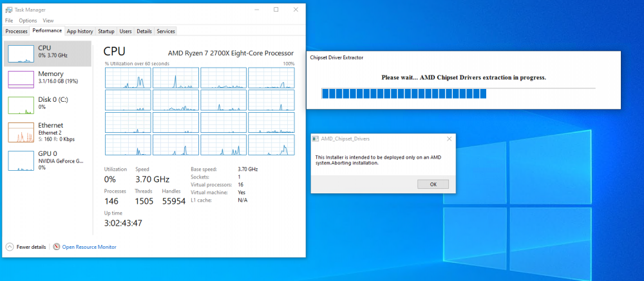Image resolution: width=644 pixels, height=281 pixels.
Task: Select GPU 0 in the sidebar
Action: (48, 160)
